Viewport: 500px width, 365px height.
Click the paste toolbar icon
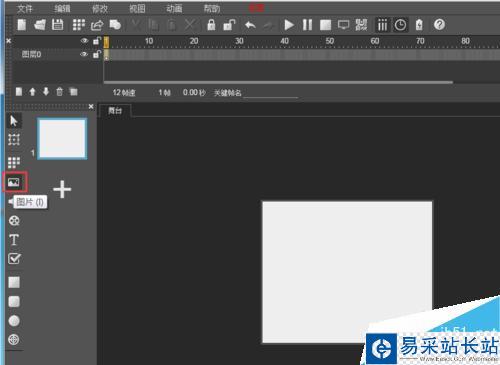pyautogui.click(x=171, y=25)
